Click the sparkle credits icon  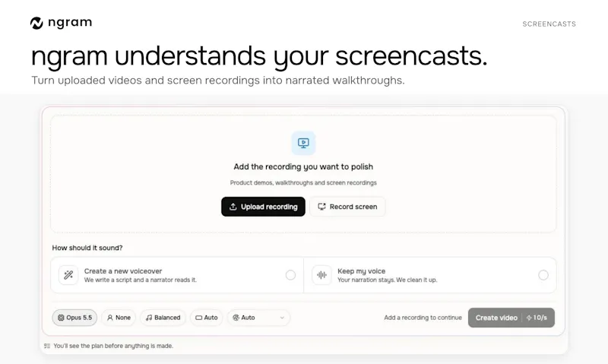[529, 318]
